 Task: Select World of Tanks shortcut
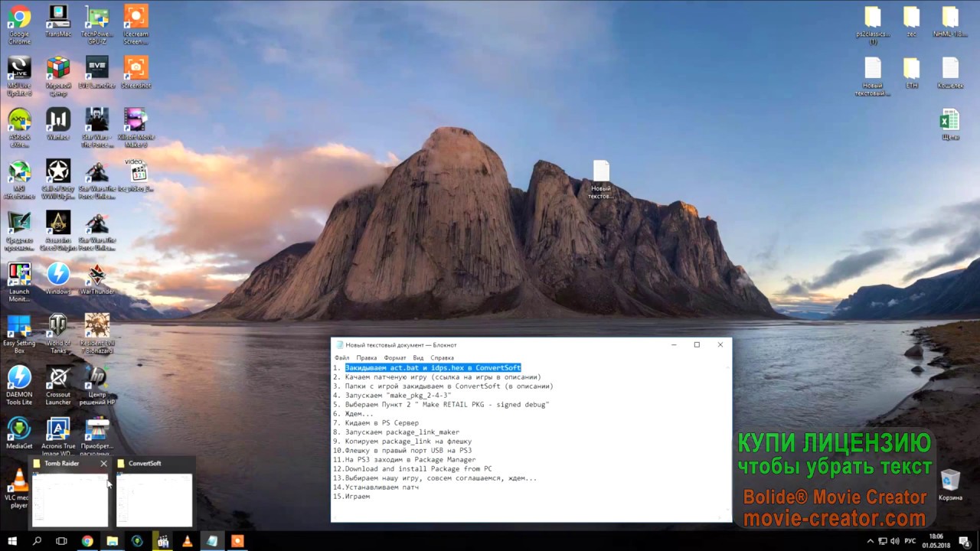(58, 334)
